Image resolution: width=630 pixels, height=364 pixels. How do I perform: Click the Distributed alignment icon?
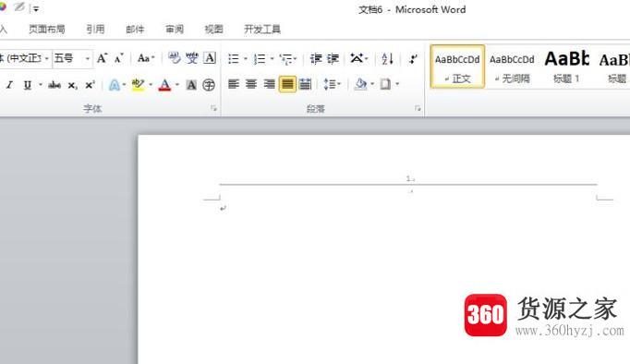pyautogui.click(x=306, y=84)
